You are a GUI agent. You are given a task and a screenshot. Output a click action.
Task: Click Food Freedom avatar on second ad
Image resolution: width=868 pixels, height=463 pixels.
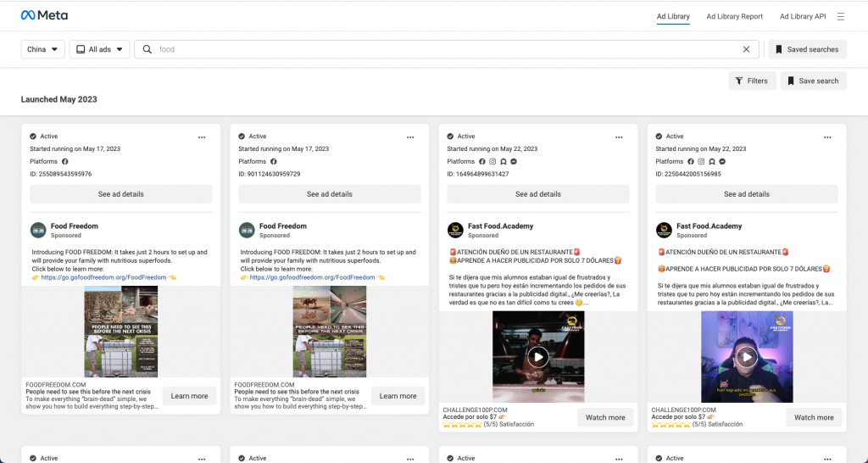(247, 230)
